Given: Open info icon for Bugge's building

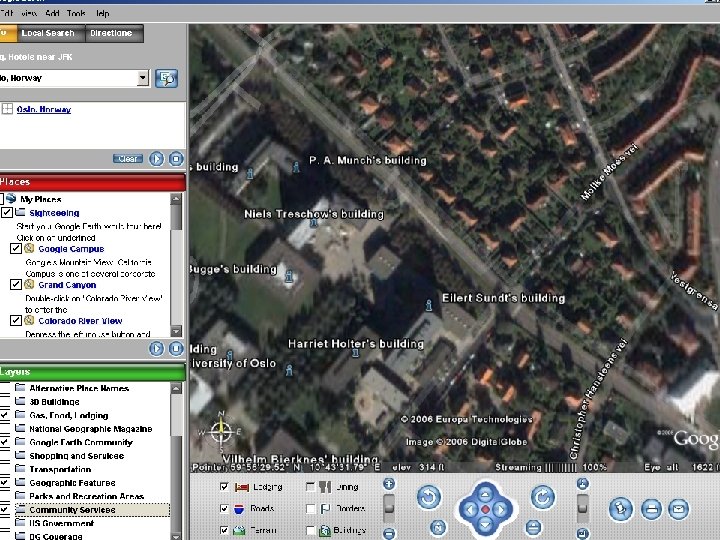Looking at the screenshot, I should (x=289, y=276).
